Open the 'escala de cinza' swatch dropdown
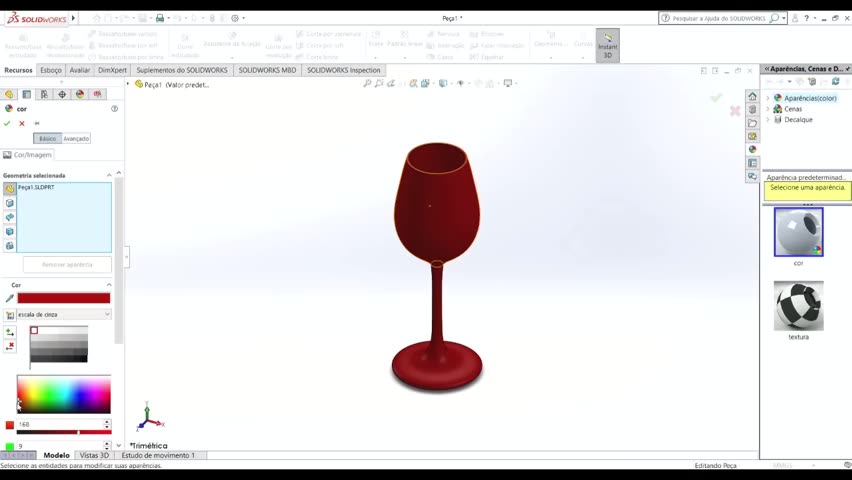The image size is (852, 480). pos(64,315)
